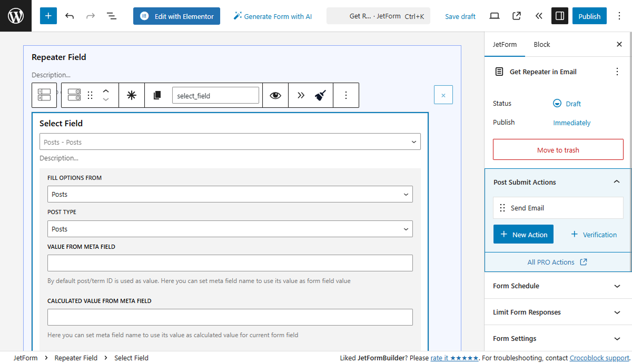This screenshot has height=364, width=632.
Task: Expand the Form Settings panel
Action: [x=558, y=338]
